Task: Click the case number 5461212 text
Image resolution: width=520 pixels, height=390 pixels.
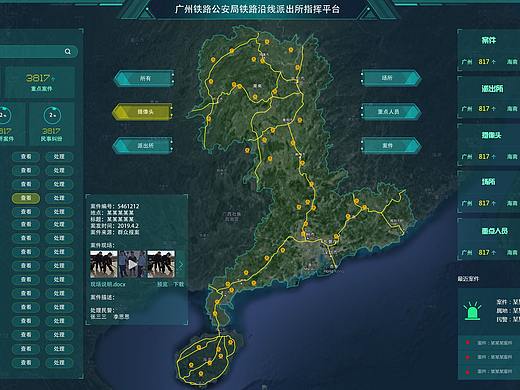Action: 128,206
